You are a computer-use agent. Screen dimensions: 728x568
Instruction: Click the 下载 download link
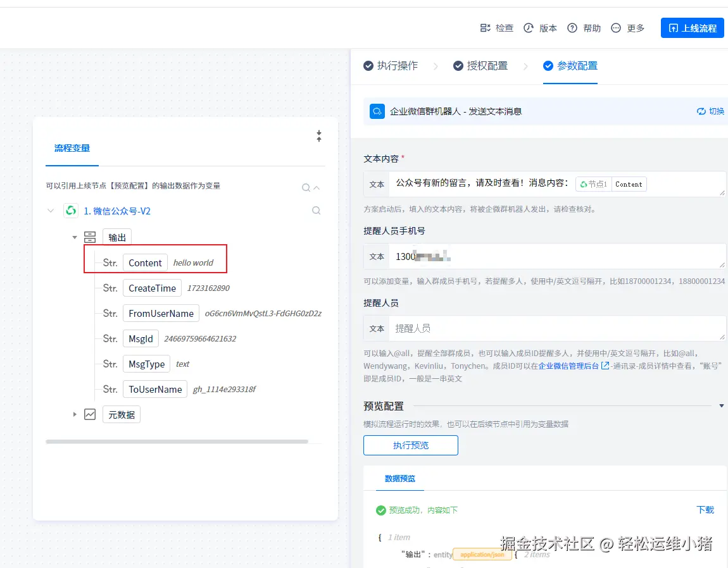(705, 510)
